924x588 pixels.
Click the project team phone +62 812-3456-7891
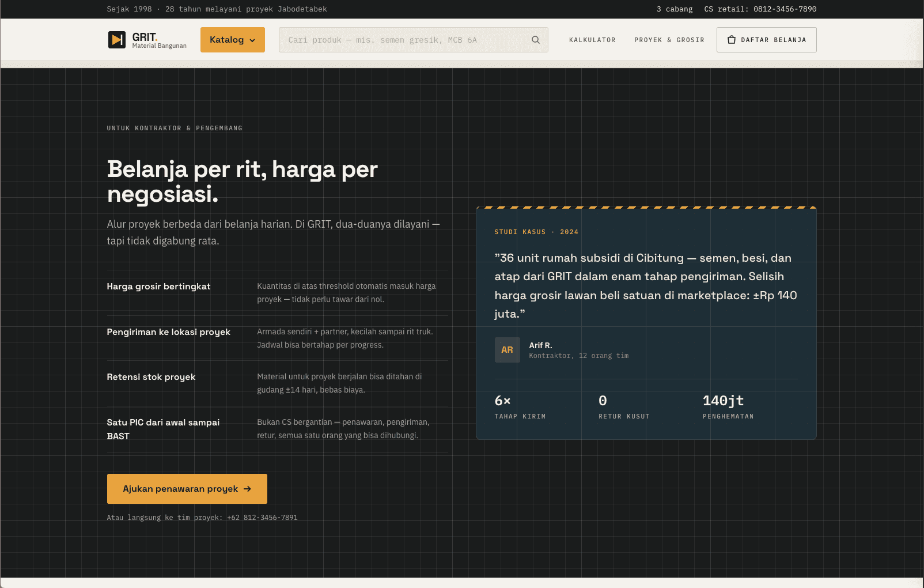[x=262, y=518]
